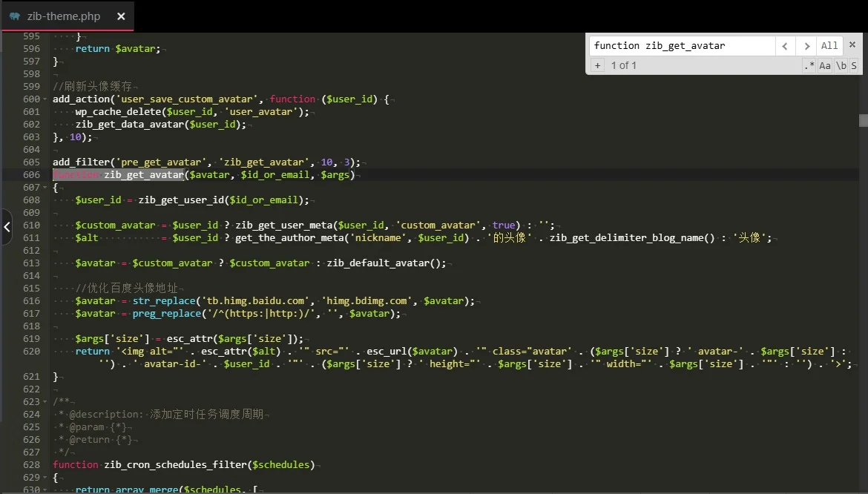
Task: Close the zib-theme.php tab
Action: pos(121,16)
